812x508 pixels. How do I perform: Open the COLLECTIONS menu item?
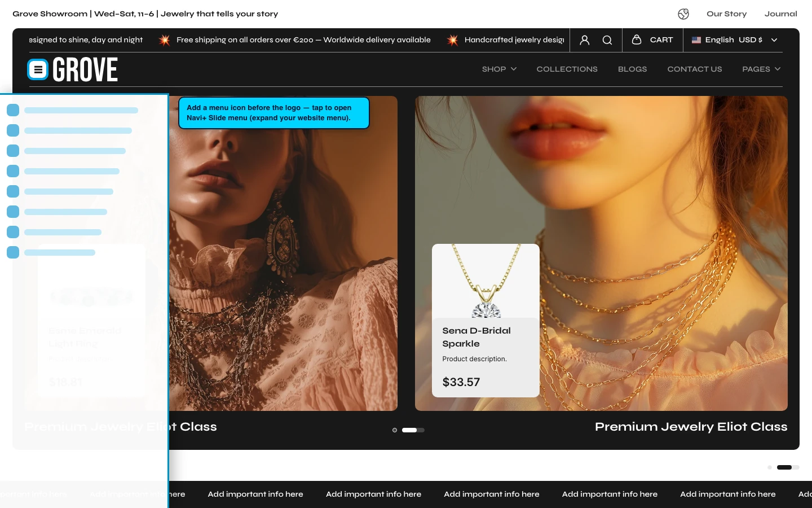tap(567, 69)
